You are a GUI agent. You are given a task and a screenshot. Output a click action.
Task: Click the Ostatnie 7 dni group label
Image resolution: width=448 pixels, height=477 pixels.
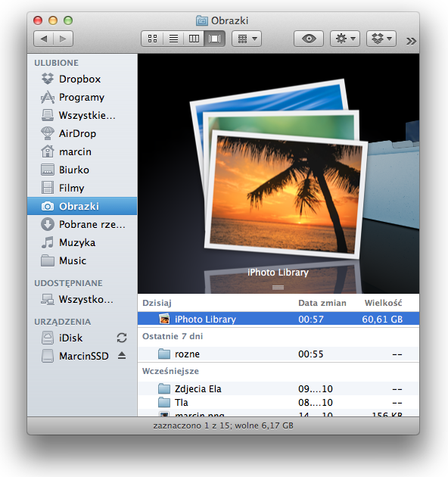click(173, 336)
